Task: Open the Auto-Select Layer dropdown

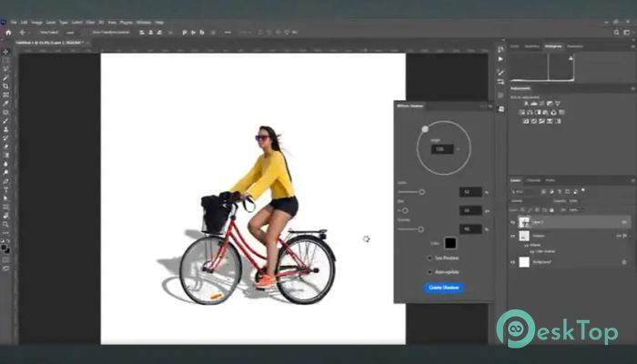Action: pos(71,33)
